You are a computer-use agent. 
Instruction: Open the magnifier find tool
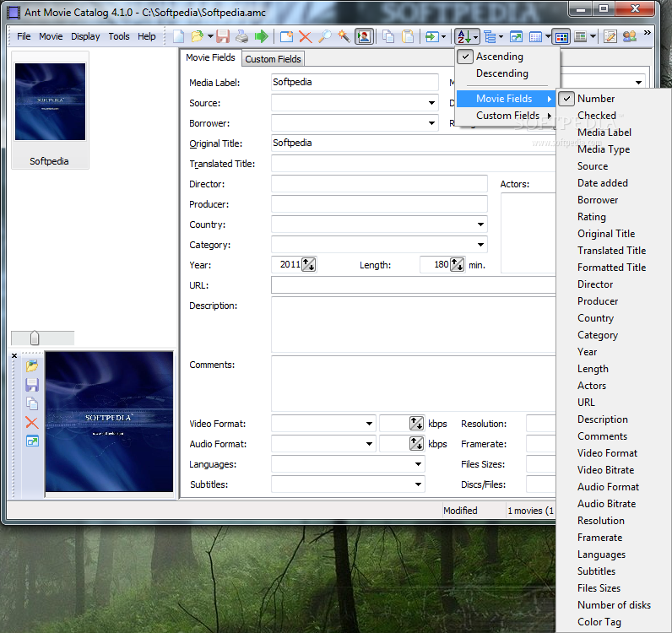324,37
